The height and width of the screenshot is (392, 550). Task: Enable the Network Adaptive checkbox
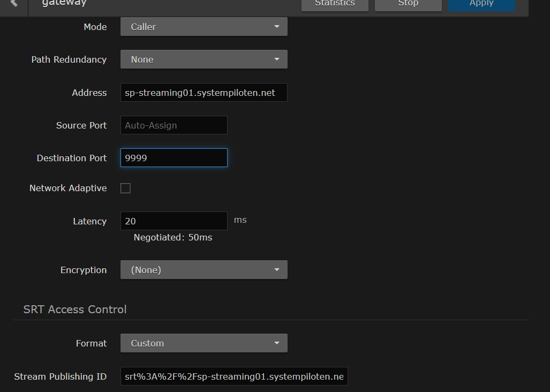(125, 188)
